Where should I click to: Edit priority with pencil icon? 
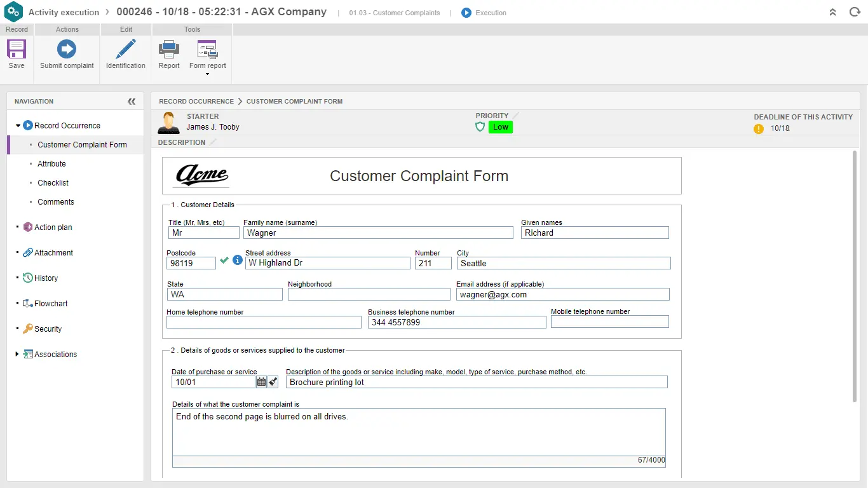(516, 115)
